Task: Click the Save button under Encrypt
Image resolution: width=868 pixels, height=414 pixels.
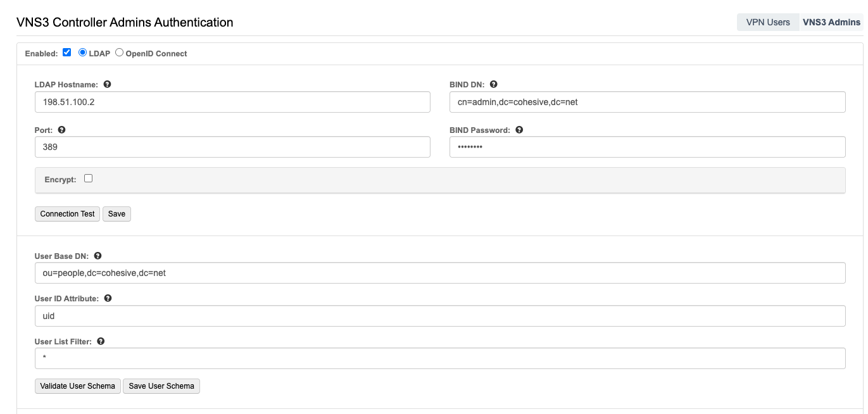Action: point(116,214)
